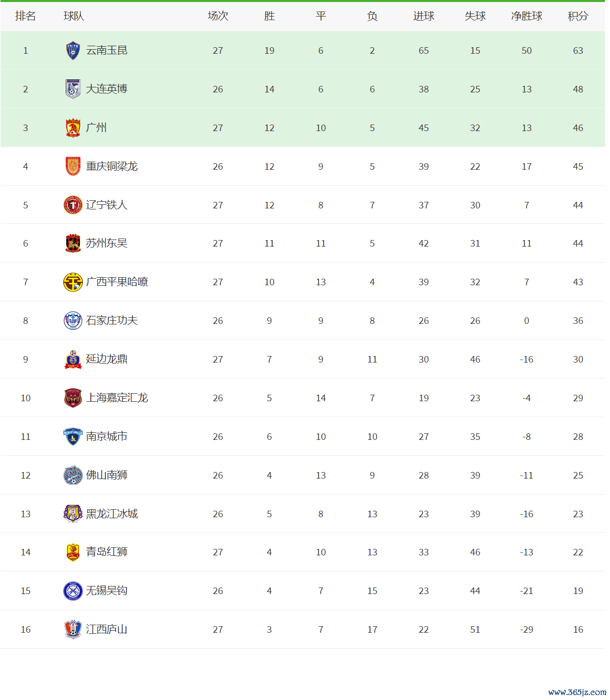Open the 佛山南狮 team name link
Viewport: 610px width, 700px height.
point(106,475)
